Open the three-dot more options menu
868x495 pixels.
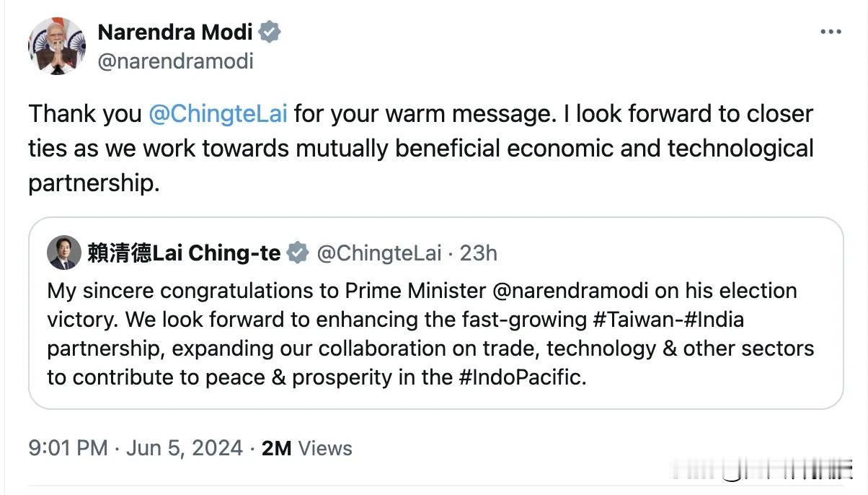pyautogui.click(x=831, y=32)
